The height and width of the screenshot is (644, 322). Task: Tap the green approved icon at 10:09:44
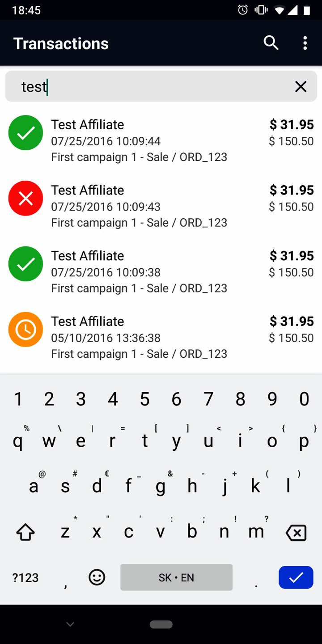coord(26,133)
